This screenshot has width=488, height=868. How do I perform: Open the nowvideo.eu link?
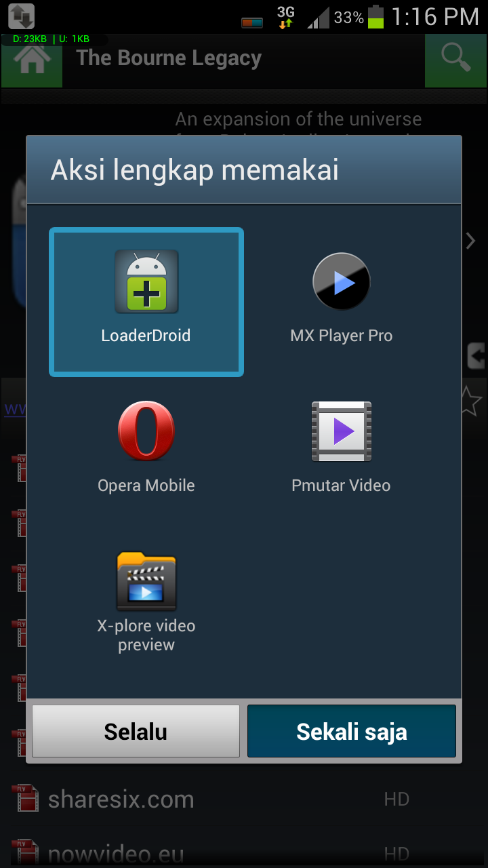115,854
